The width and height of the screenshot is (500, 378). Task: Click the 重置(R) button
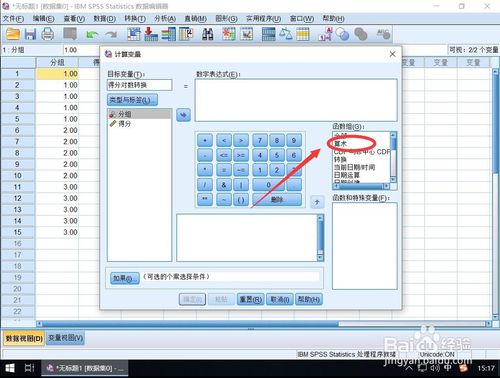pyautogui.click(x=250, y=299)
